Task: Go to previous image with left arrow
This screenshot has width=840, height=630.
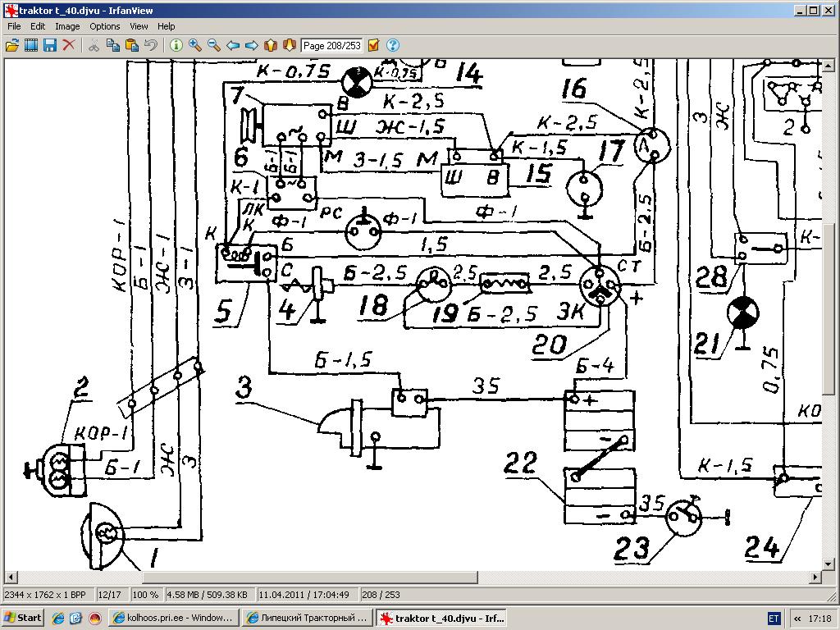Action: [233, 45]
